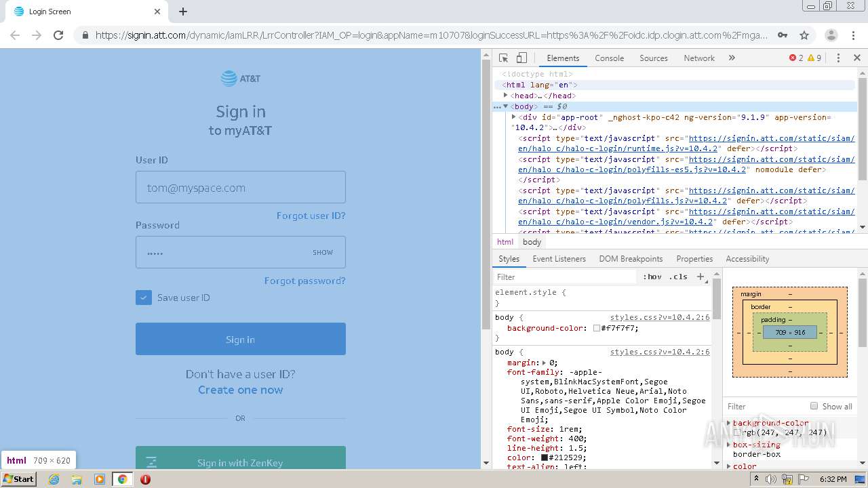Click Sign in with ZenKey button

click(240, 458)
